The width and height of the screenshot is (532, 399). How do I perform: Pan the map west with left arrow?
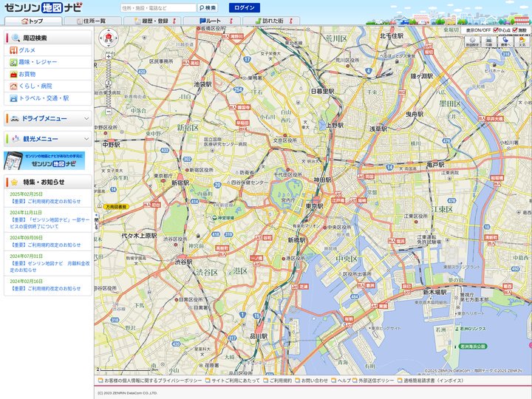click(x=101, y=38)
